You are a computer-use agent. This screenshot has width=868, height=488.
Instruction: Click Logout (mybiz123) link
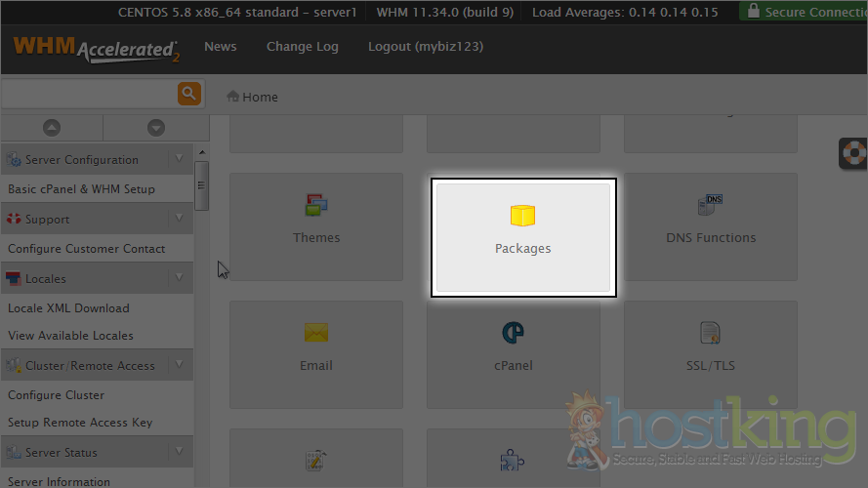pyautogui.click(x=425, y=47)
